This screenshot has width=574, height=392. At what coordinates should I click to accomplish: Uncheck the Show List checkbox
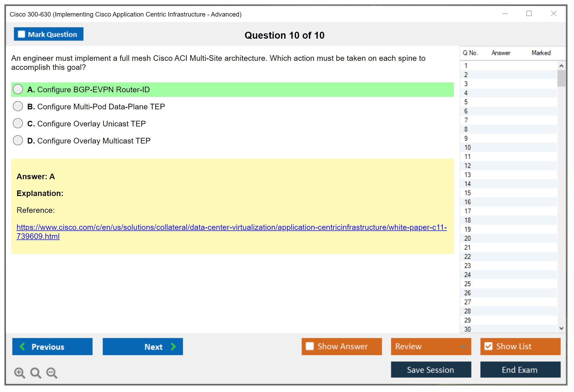click(488, 346)
